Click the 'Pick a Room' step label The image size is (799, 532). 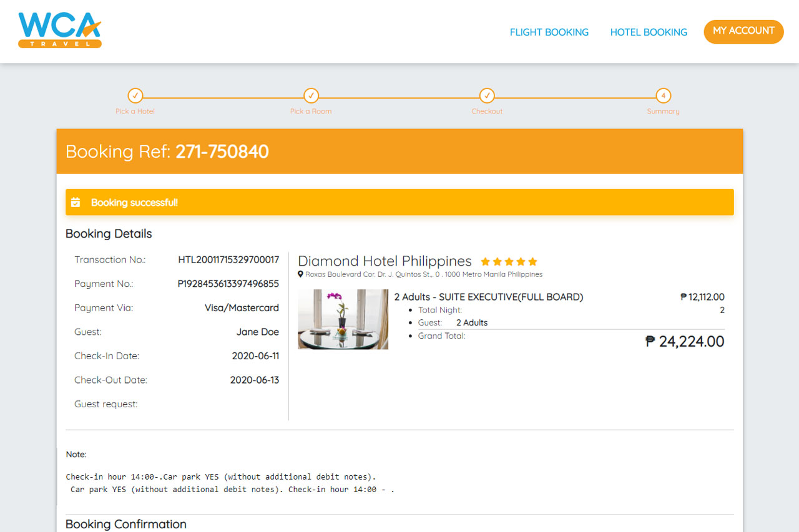(x=311, y=112)
